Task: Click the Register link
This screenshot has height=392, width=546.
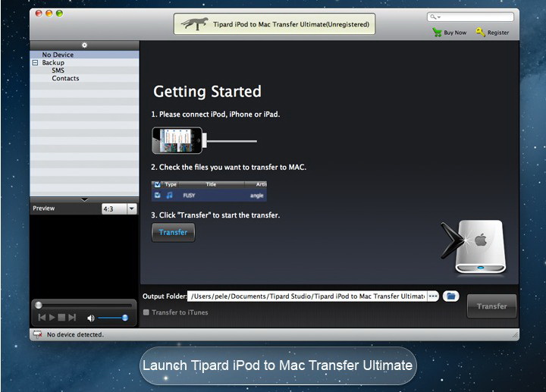Action: (498, 33)
